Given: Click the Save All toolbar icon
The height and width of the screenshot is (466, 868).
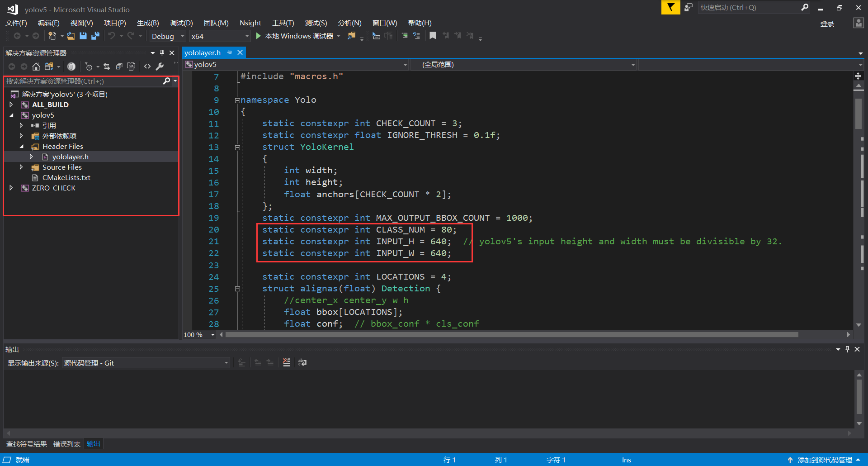Looking at the screenshot, I should point(95,36).
